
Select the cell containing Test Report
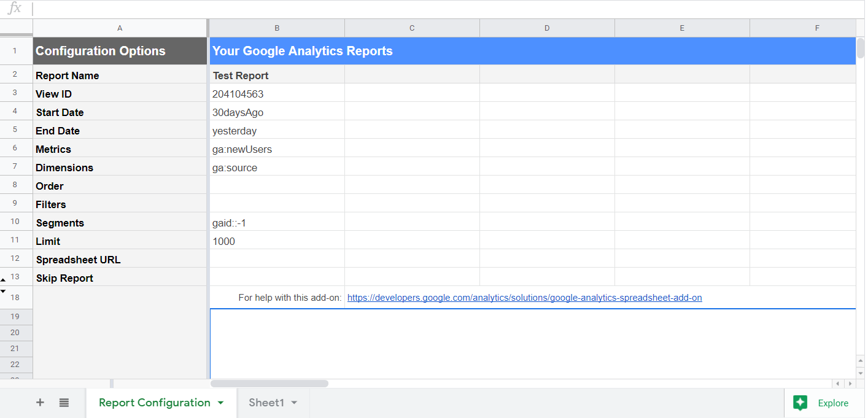tap(277, 75)
